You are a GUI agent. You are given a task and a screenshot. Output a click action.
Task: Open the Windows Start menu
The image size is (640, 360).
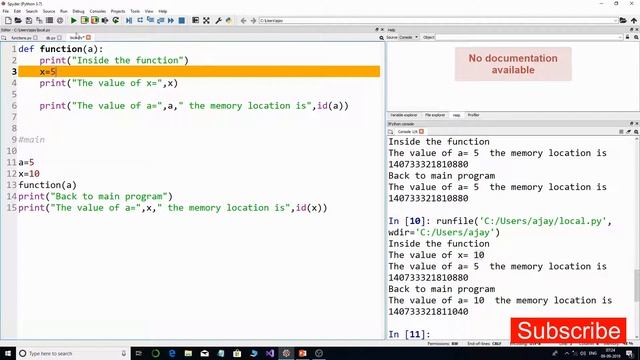pyautogui.click(x=7, y=353)
